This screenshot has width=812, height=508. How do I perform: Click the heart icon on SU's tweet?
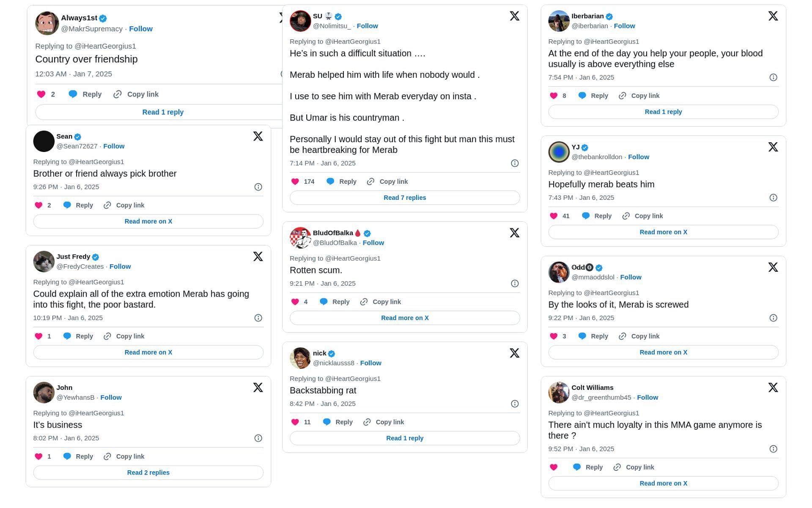pyautogui.click(x=295, y=182)
